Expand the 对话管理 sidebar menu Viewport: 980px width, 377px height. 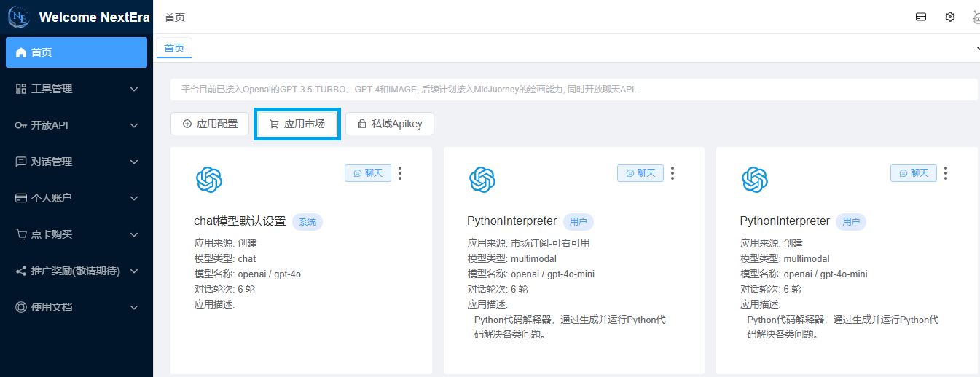click(77, 162)
